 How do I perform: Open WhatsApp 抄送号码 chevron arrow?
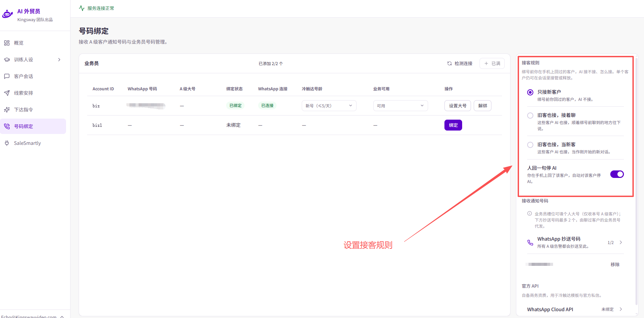(621, 242)
